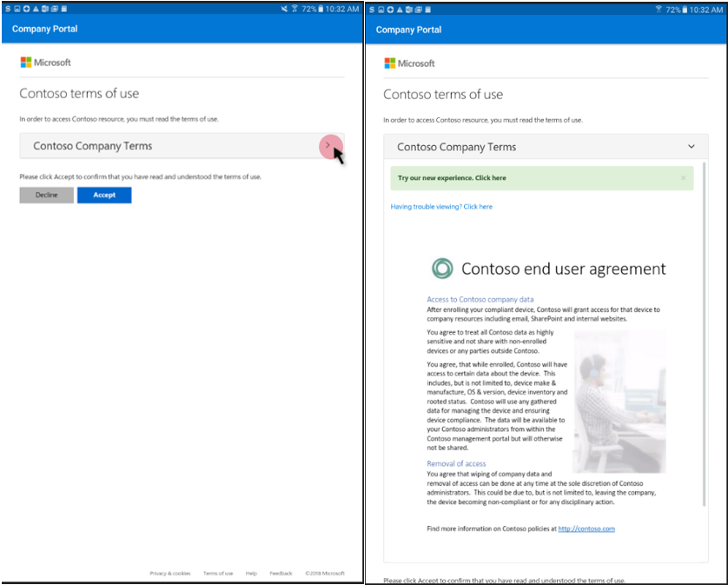Click 'Company Portal' title on left screen
This screenshot has width=728, height=585.
[44, 29]
